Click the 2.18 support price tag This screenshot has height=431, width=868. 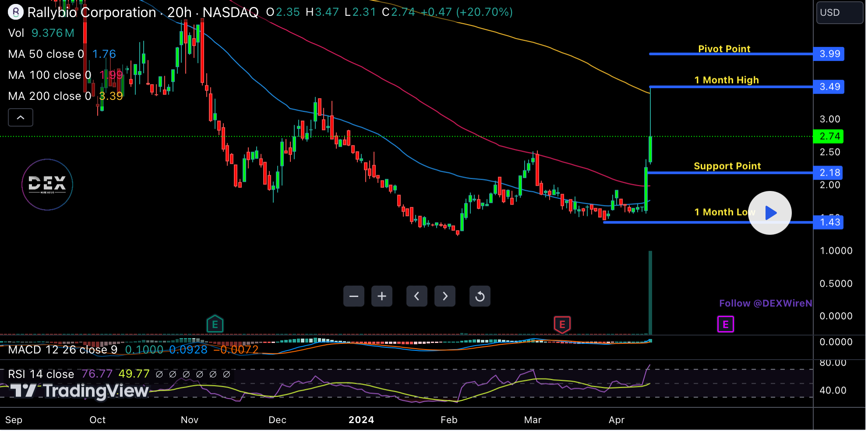tap(828, 173)
